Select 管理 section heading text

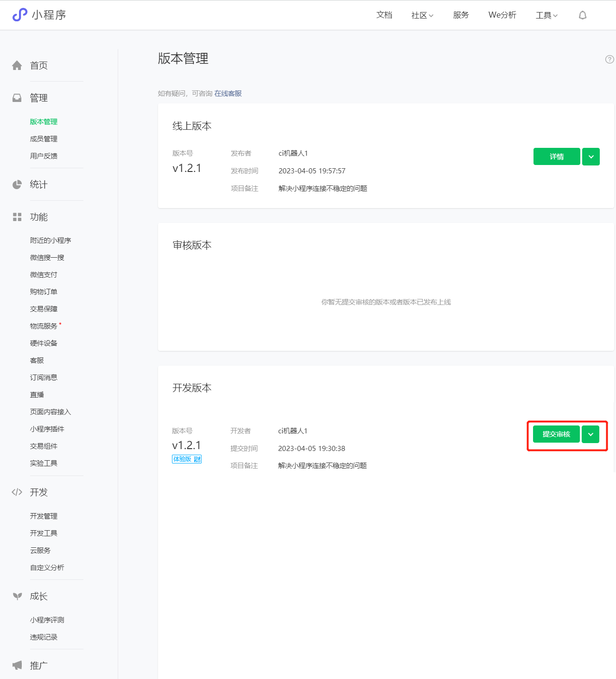(39, 98)
